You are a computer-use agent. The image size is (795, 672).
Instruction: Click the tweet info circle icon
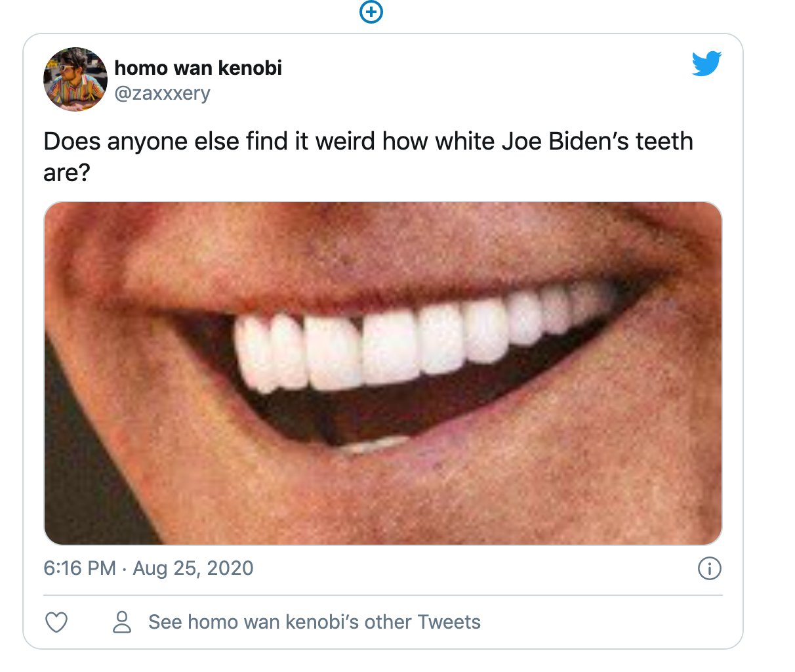click(x=709, y=568)
